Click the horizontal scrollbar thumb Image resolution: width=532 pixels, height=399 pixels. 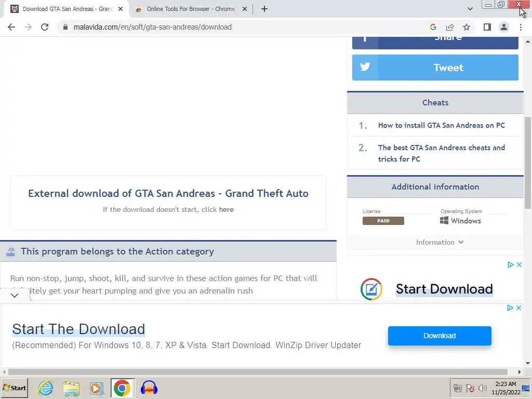pos(258,372)
